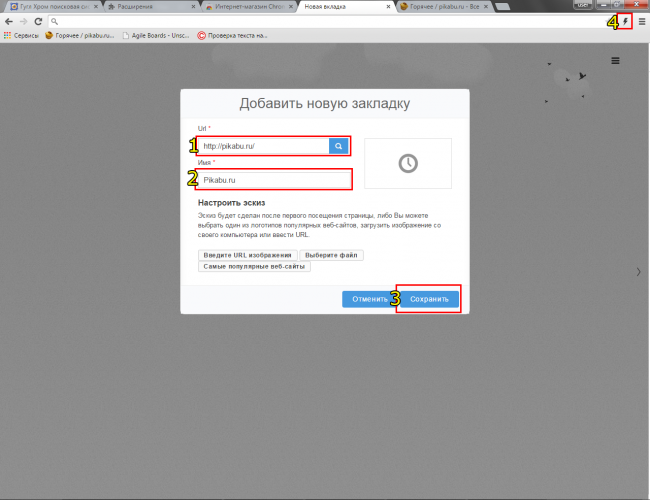The image size is (650, 500).
Task: Click the browser back arrow
Action: [x=9, y=22]
